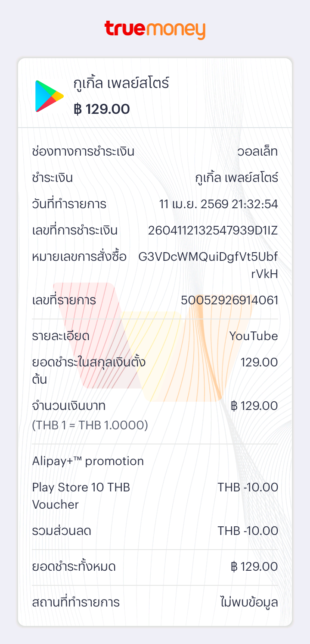Select the ยอดชำระทั้งหมด total payment label

[x=74, y=566]
